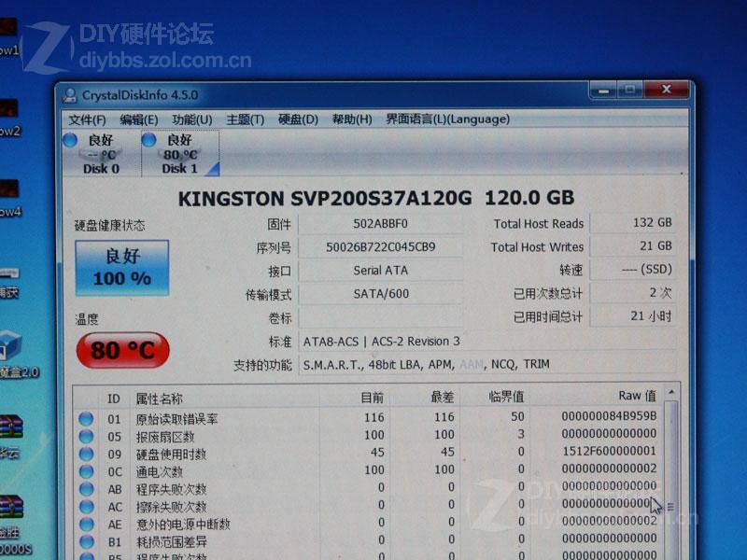Viewport: 747px width, 560px height.
Task: Click the upper WinRAR archive desktop icon
Action: [x=10, y=427]
